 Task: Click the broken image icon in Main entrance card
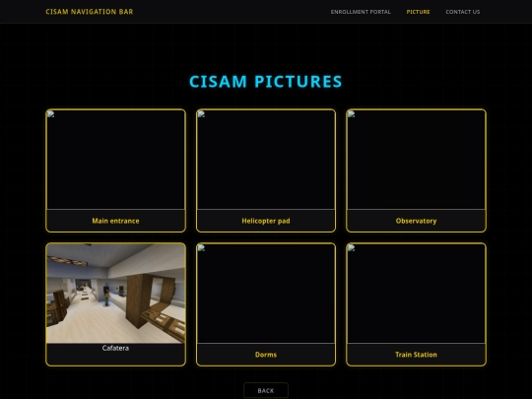pos(50,114)
